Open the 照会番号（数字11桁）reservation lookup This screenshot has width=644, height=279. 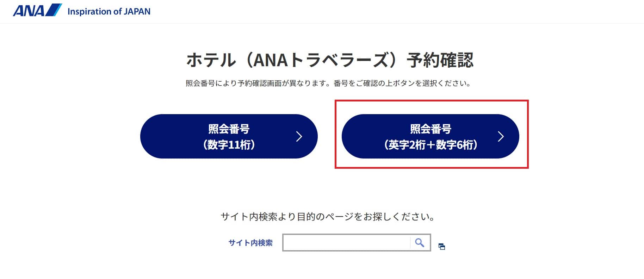point(229,136)
